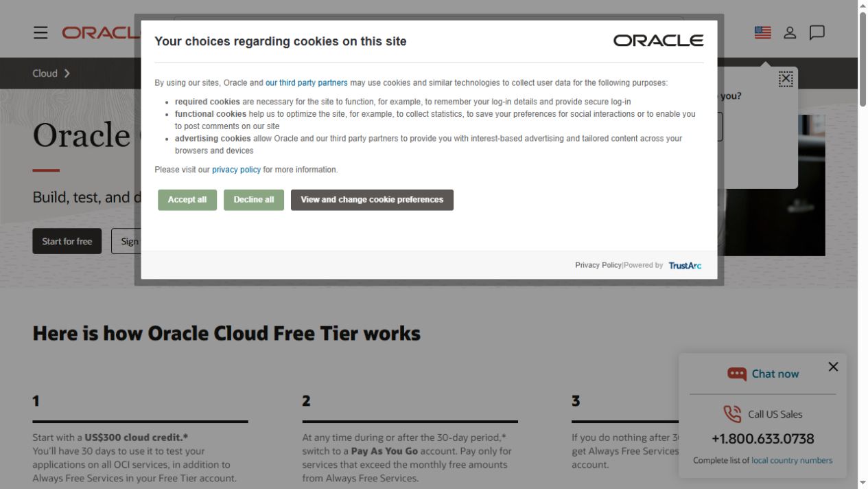Click the US flag country selector

(x=762, y=32)
